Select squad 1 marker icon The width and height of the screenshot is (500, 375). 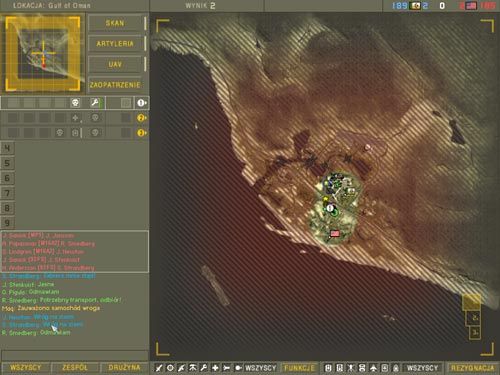(x=141, y=103)
